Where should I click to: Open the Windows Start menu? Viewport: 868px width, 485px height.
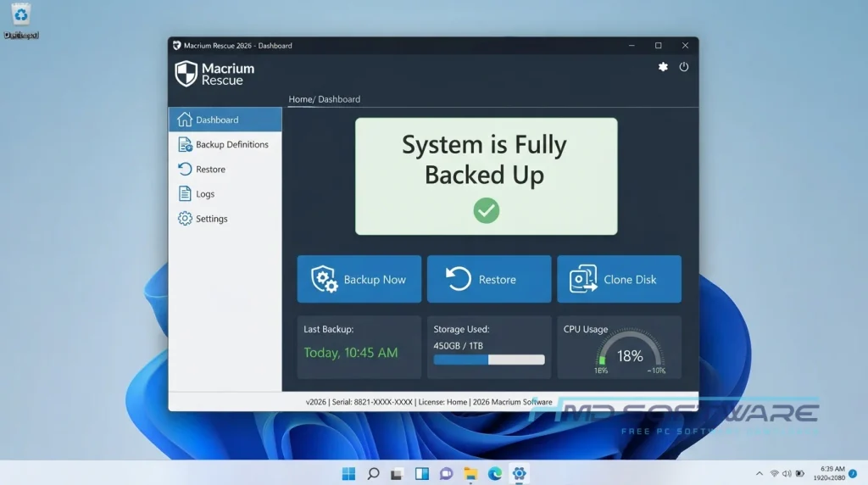tap(348, 473)
